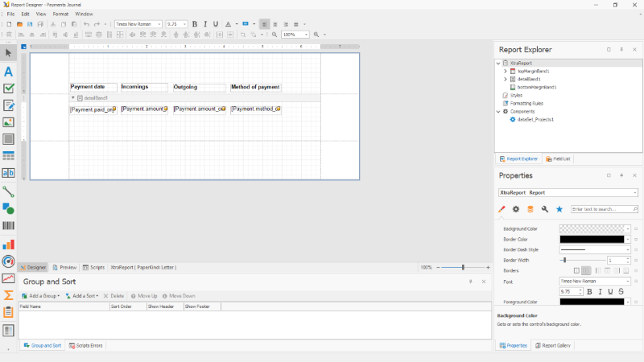
Task: Click the Add a Sort button
Action: [x=85, y=296]
